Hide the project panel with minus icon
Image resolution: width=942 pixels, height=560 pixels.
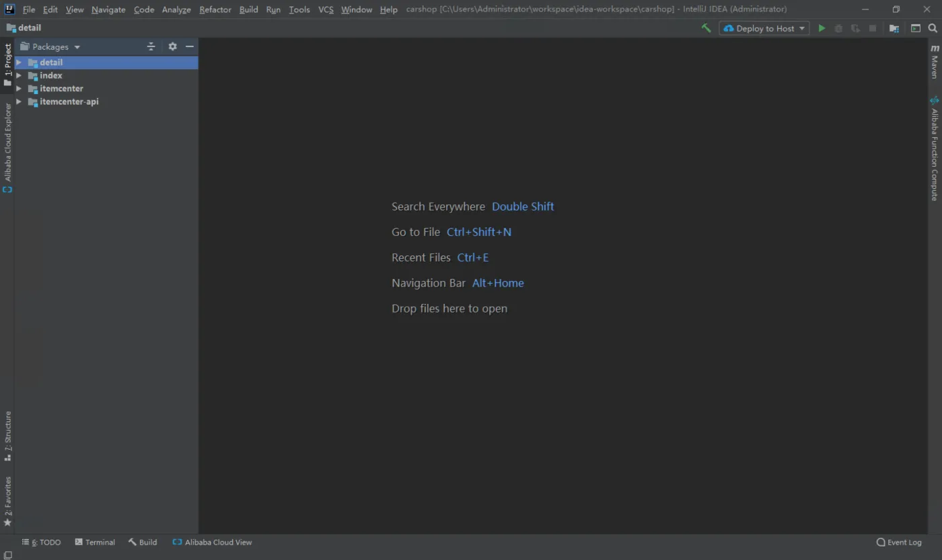click(190, 46)
